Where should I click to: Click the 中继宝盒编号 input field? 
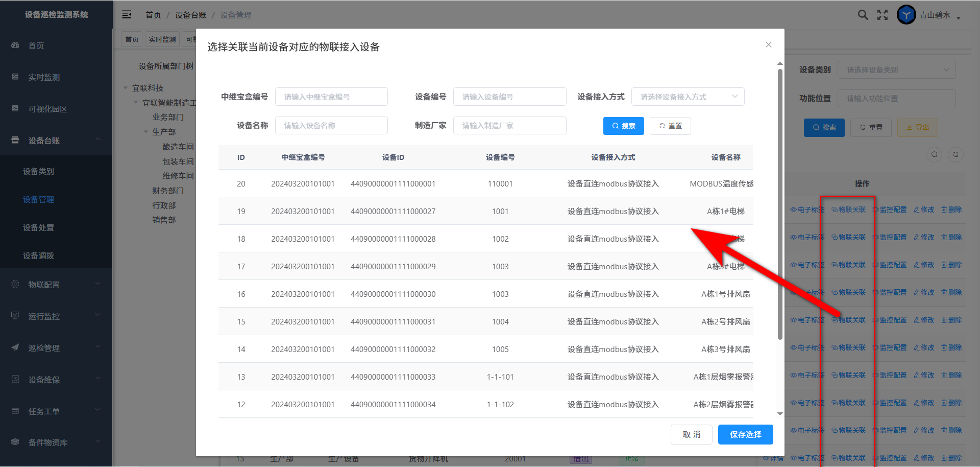coord(331,97)
